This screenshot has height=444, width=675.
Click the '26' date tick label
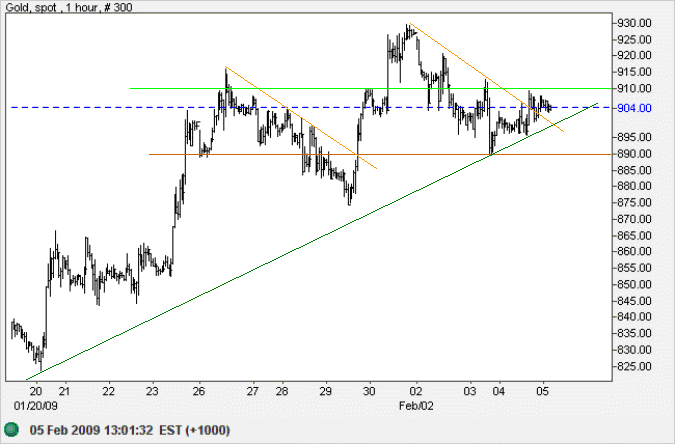(199, 391)
